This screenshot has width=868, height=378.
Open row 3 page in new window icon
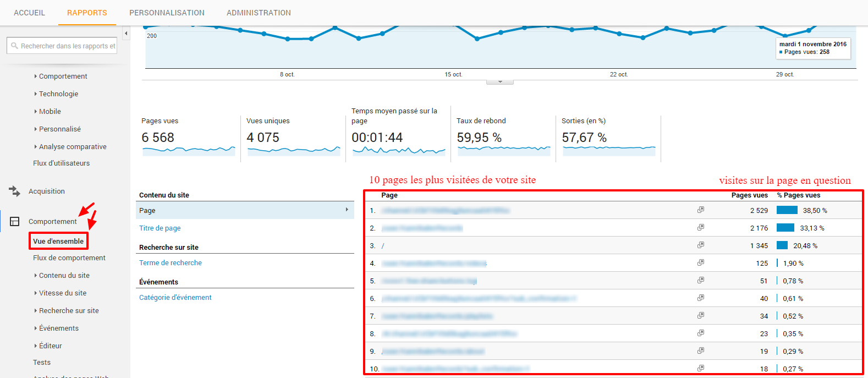pyautogui.click(x=701, y=245)
